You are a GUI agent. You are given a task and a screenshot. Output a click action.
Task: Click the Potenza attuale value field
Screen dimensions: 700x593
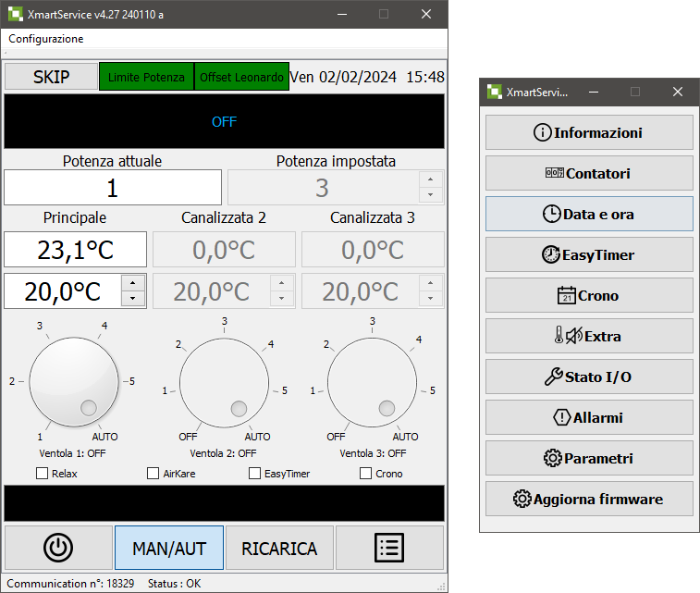click(113, 188)
